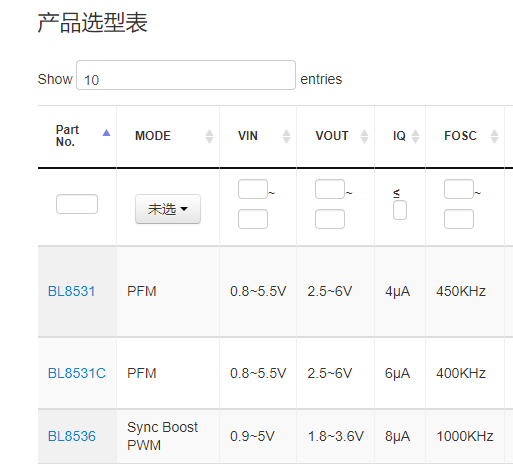Focus the FOSC maximum filter field
This screenshot has width=513, height=473.
tap(459, 219)
